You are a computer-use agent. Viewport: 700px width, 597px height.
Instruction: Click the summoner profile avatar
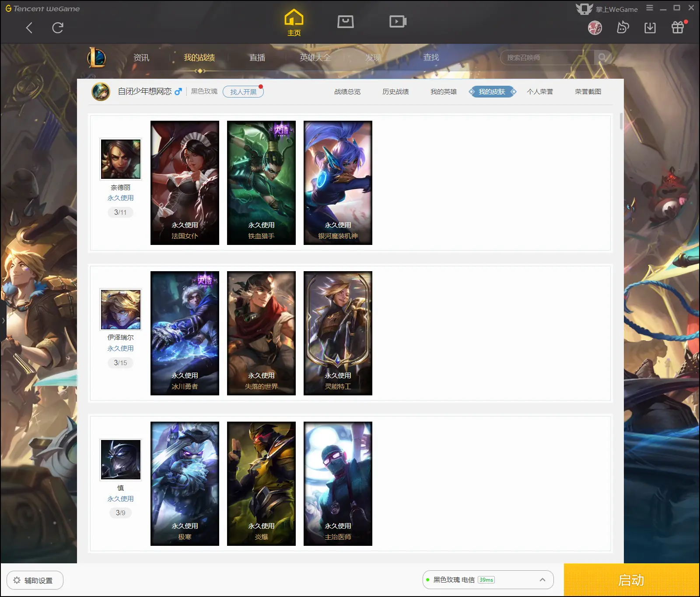tap(101, 91)
